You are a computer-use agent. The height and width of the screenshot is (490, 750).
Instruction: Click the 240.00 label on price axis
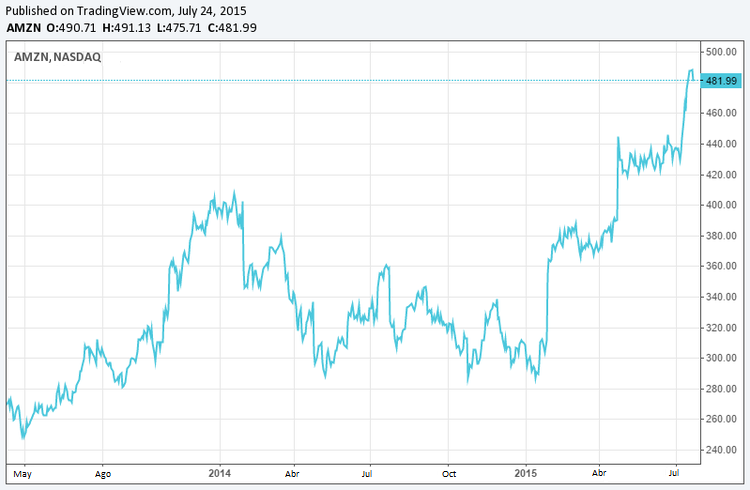(722, 450)
